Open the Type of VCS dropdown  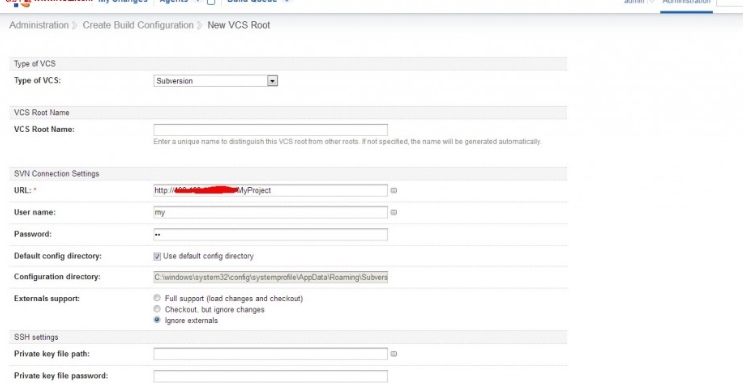coord(216,81)
